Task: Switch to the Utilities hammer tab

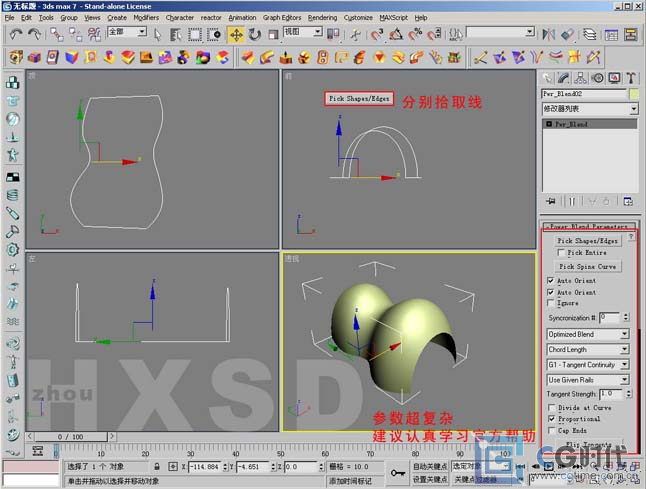Action: [x=631, y=78]
